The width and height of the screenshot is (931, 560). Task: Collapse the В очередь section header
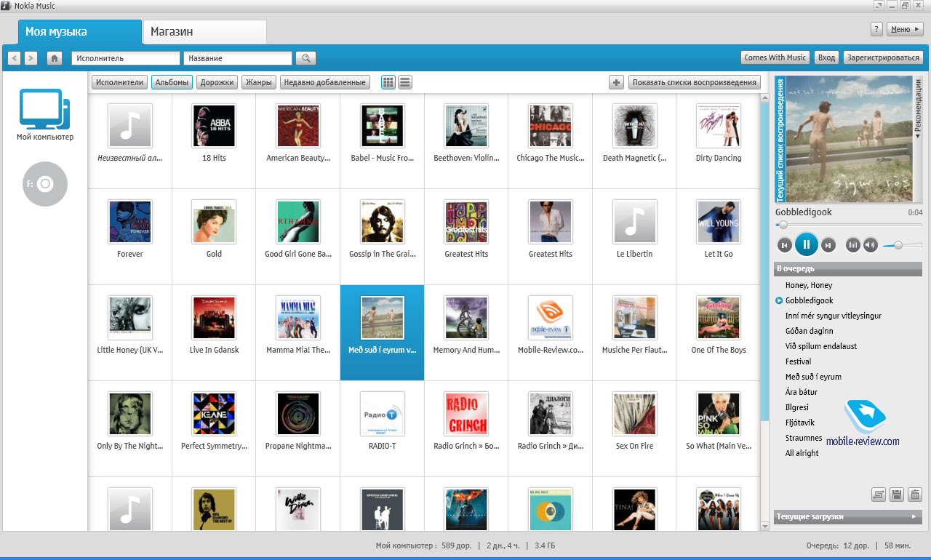[848, 269]
